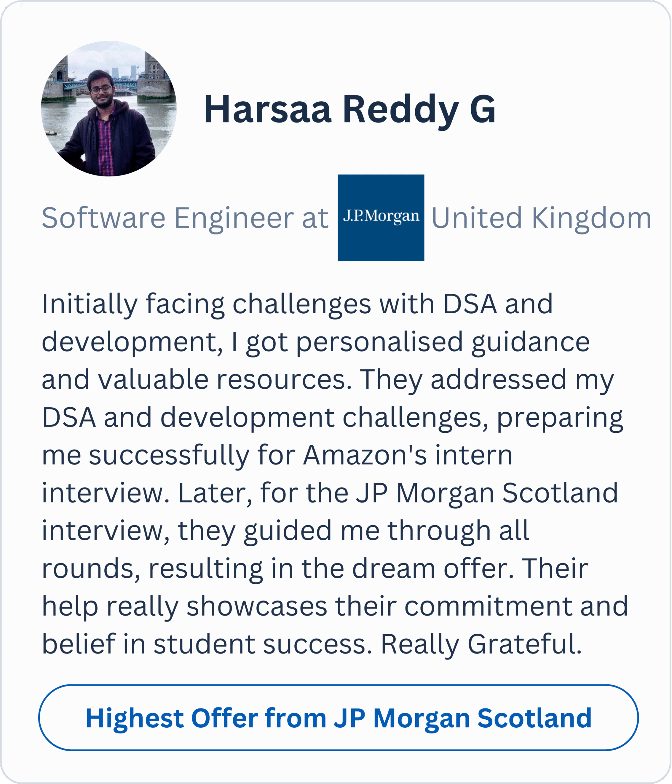The height and width of the screenshot is (784, 672).
Task: Click the United Kingdom location text
Action: coord(541,218)
